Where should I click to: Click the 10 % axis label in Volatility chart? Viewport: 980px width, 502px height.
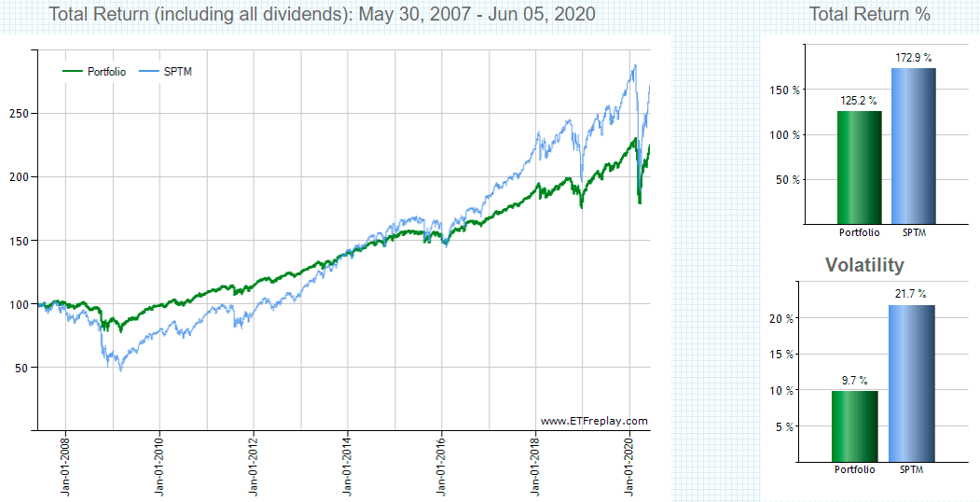[x=782, y=391]
